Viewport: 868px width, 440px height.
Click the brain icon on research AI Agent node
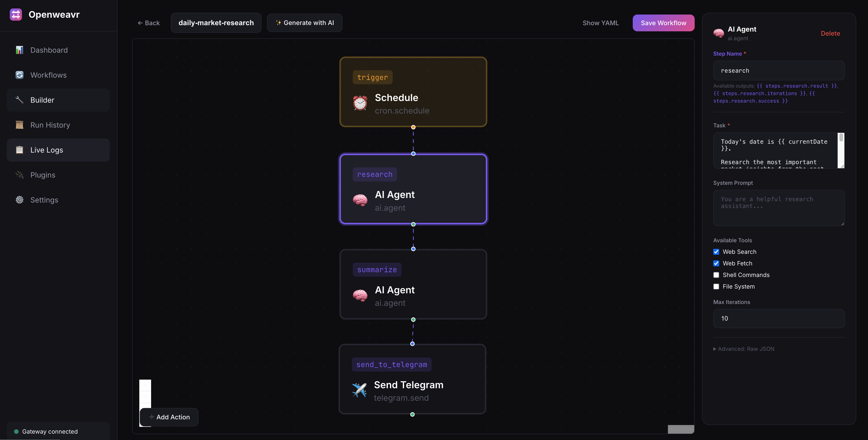click(360, 200)
